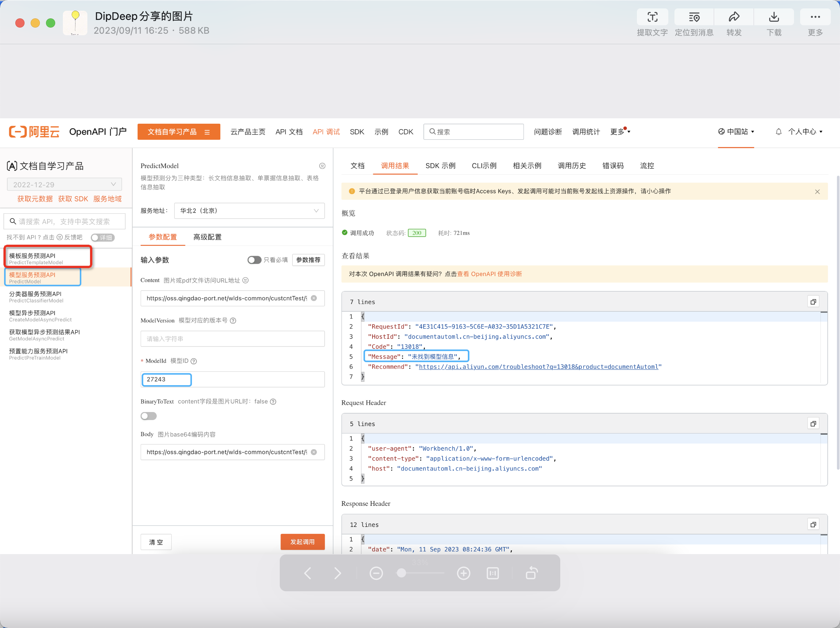Viewport: 840px width, 628px height.
Task: Click the 参数推荐 button
Action: point(308,260)
